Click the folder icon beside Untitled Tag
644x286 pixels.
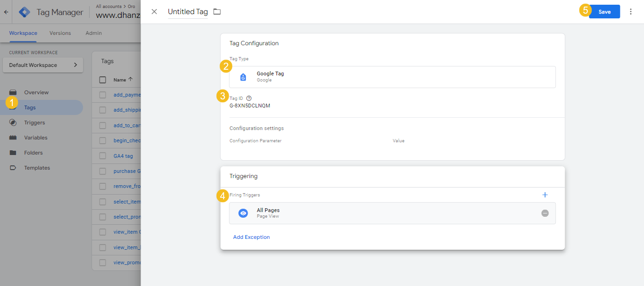click(217, 12)
